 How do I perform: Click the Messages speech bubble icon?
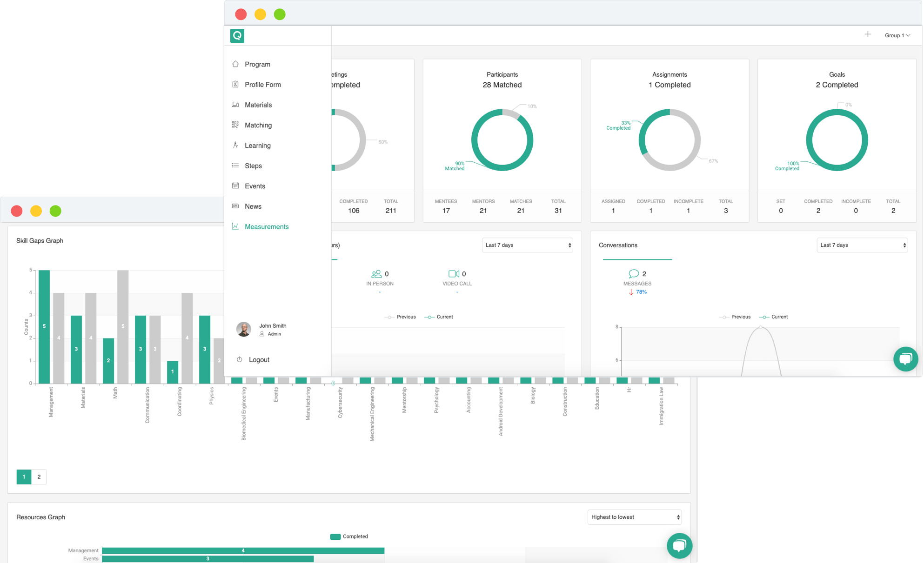click(x=633, y=274)
